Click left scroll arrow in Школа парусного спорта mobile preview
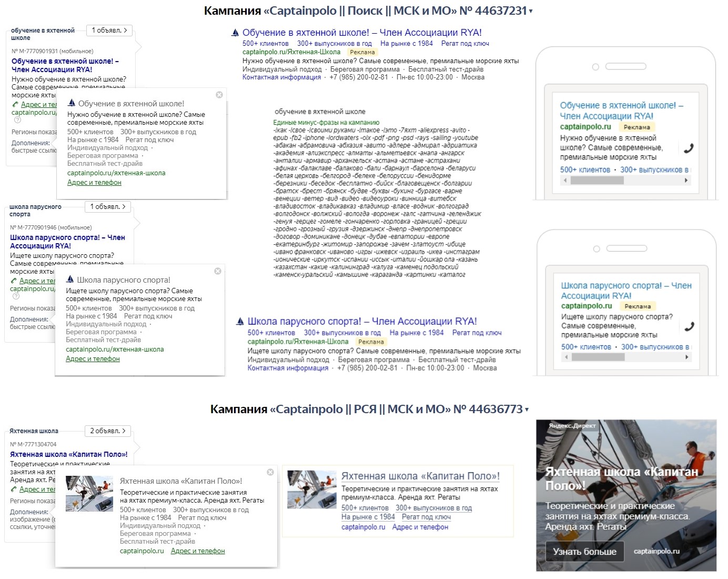 (566, 357)
